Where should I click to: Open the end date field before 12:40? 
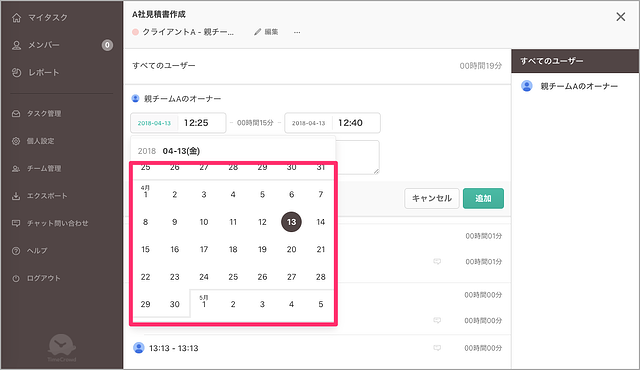(309, 123)
